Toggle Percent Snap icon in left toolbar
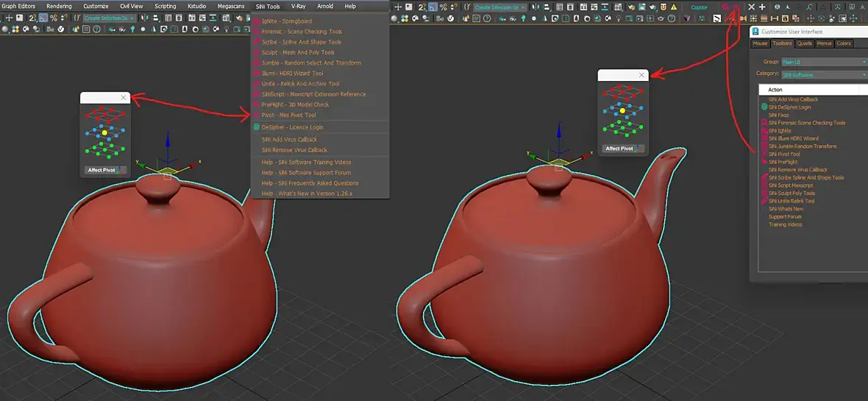 54,18
